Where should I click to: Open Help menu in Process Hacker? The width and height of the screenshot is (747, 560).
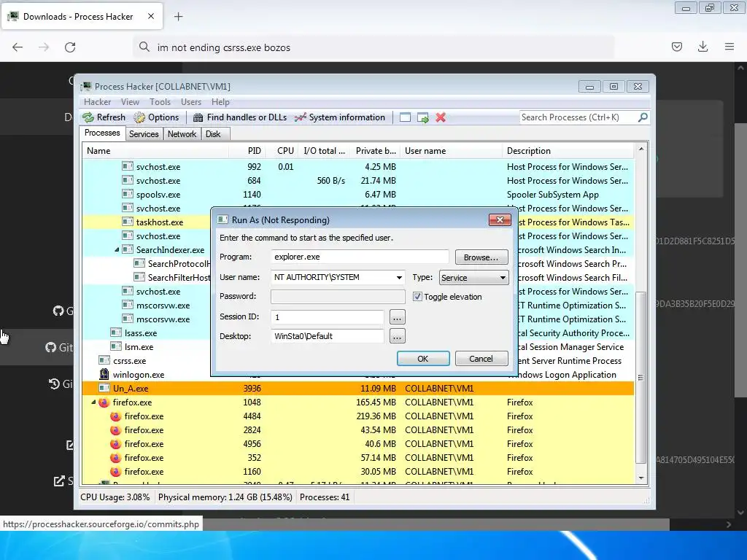(220, 102)
